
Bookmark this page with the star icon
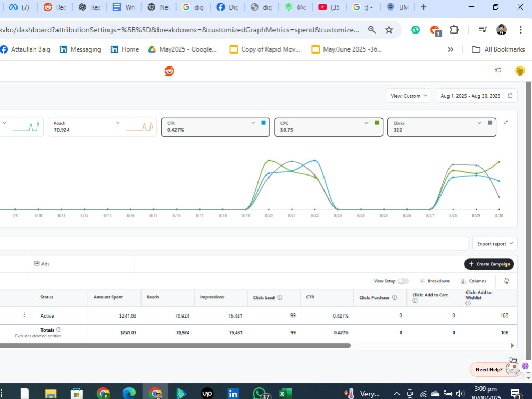[389, 30]
